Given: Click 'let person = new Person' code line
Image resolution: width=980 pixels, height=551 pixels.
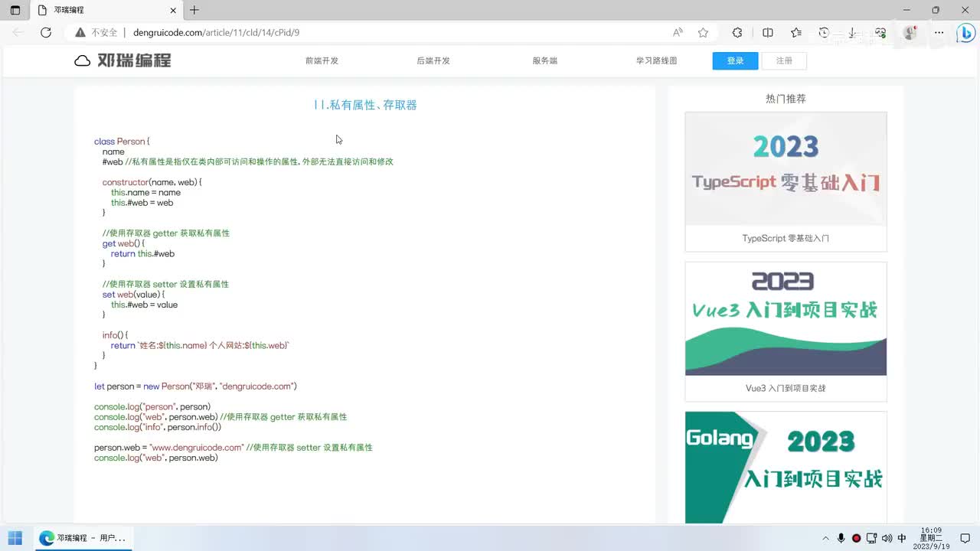Looking at the screenshot, I should [195, 386].
